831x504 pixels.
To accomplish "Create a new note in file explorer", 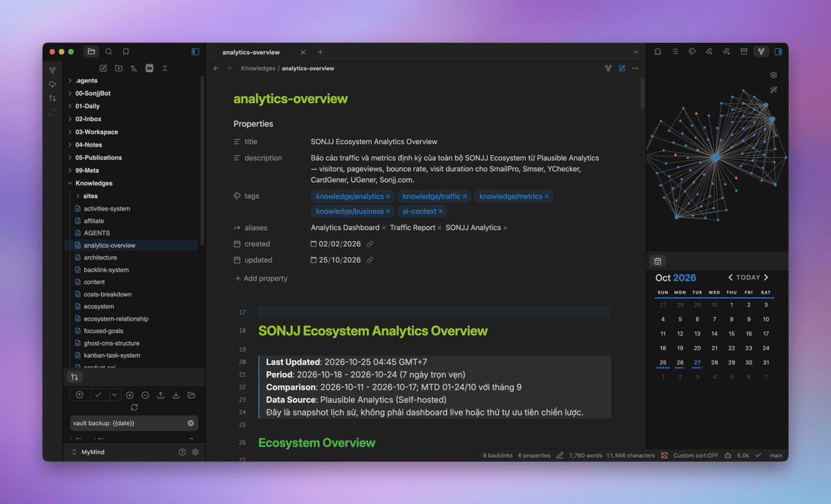I will click(103, 69).
